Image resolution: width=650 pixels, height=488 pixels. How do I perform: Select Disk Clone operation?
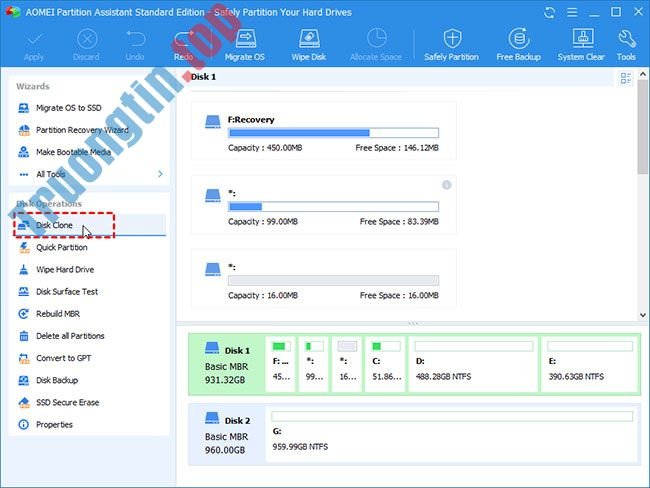click(x=89, y=225)
